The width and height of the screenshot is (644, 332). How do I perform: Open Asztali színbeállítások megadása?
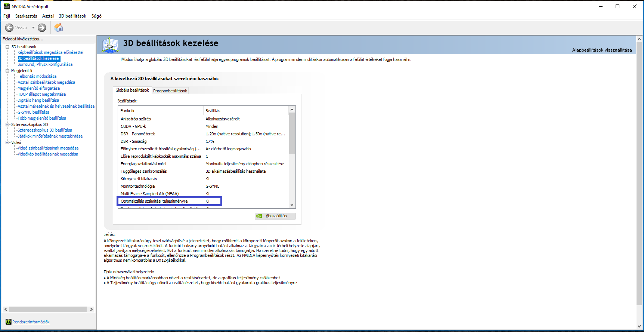click(x=46, y=82)
